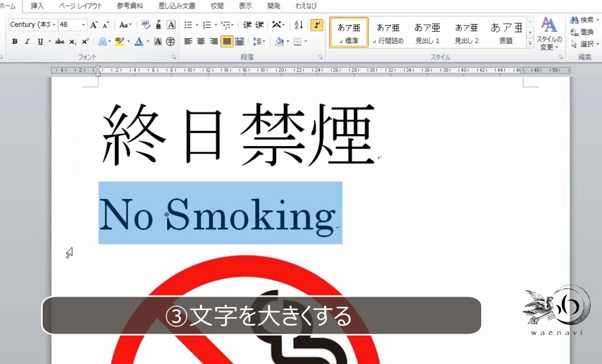This screenshot has height=364, width=602.
Task: Click the highlighted No Smoking text
Action: 217,216
